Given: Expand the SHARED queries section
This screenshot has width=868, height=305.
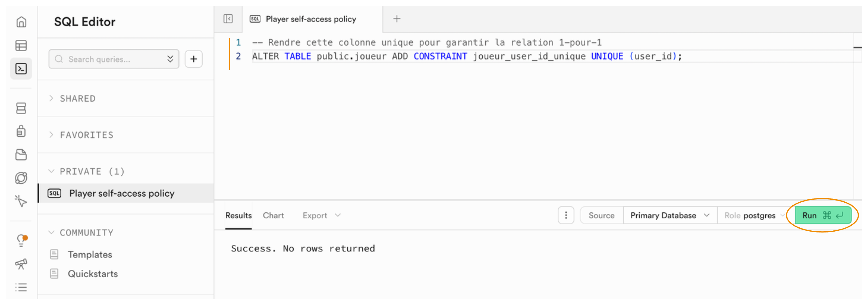Looking at the screenshot, I should click(78, 98).
